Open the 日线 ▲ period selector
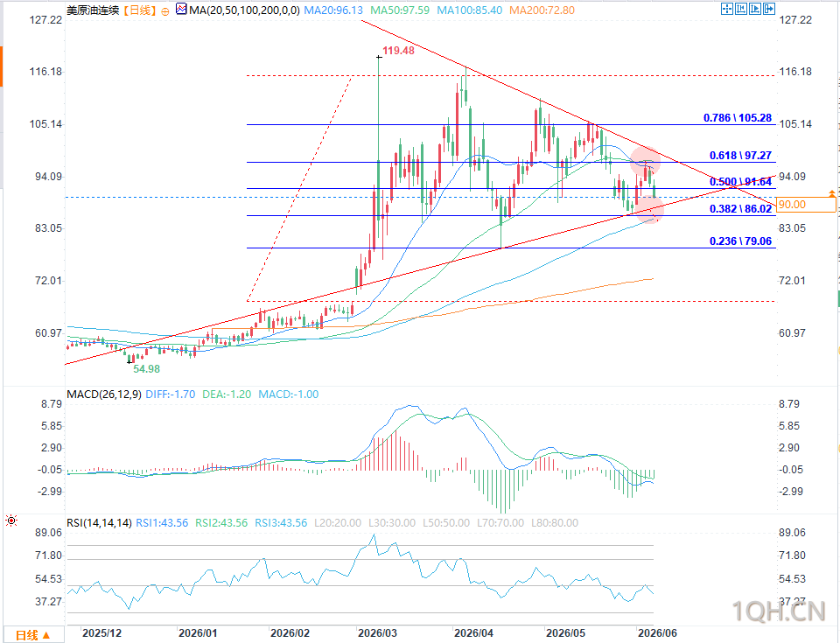 pyautogui.click(x=33, y=635)
